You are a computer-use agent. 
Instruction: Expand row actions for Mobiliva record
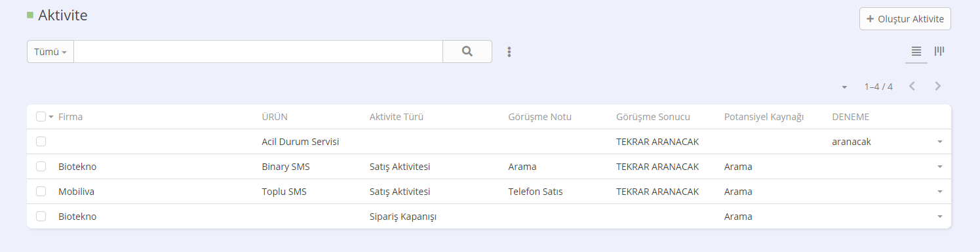tap(939, 192)
